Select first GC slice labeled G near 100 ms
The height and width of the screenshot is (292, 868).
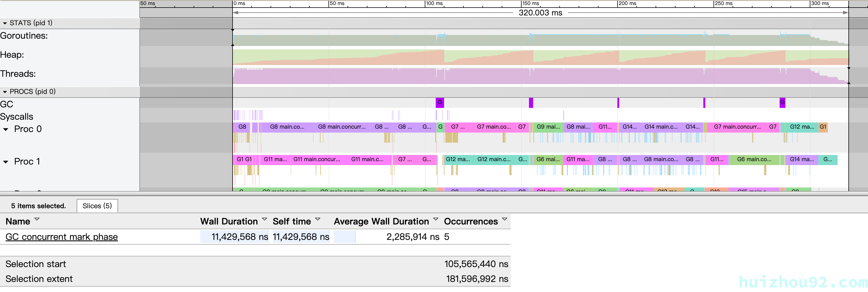(x=440, y=103)
